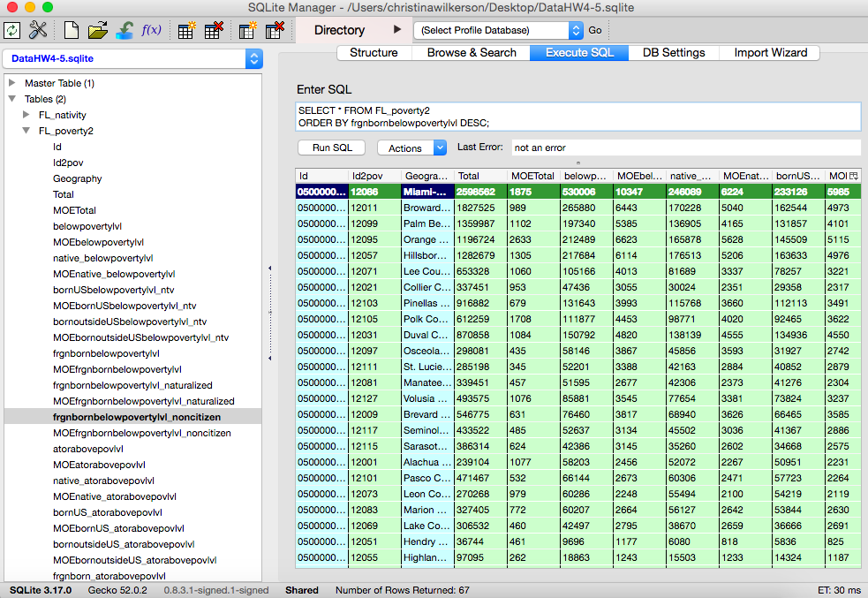868x598 pixels.
Task: Click the column picker icon in results header
Action: coord(854,176)
